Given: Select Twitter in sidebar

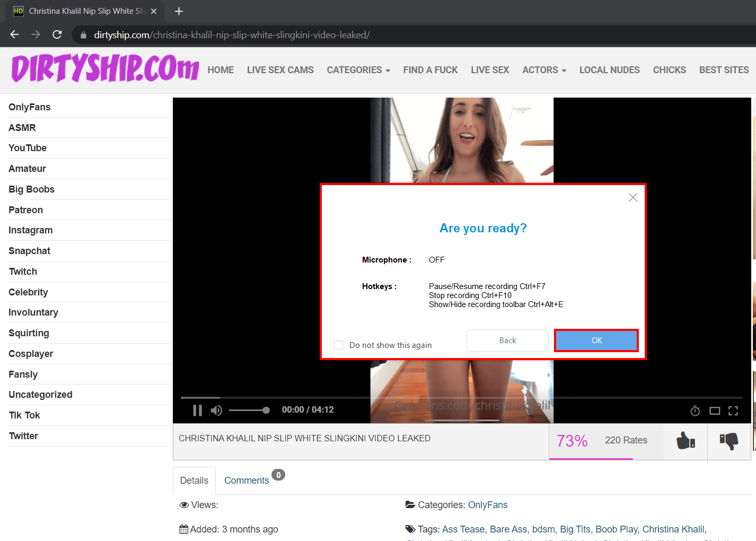Looking at the screenshot, I should click(x=23, y=436).
